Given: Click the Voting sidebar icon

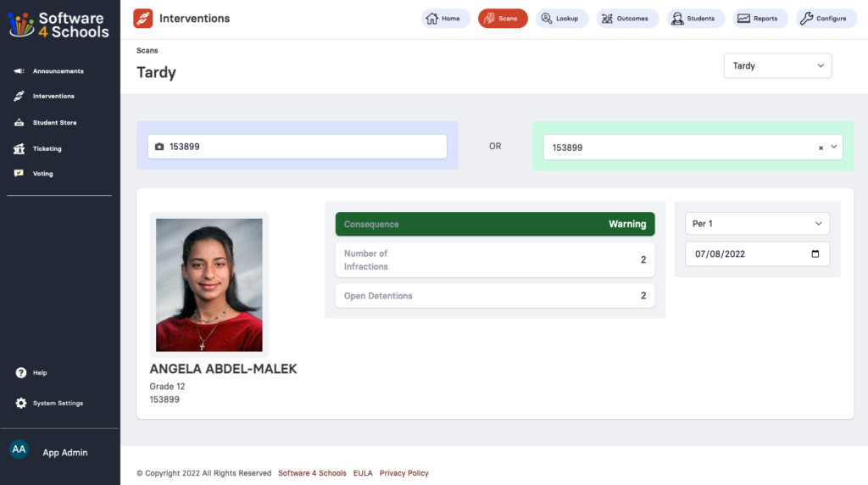Looking at the screenshot, I should coord(19,173).
